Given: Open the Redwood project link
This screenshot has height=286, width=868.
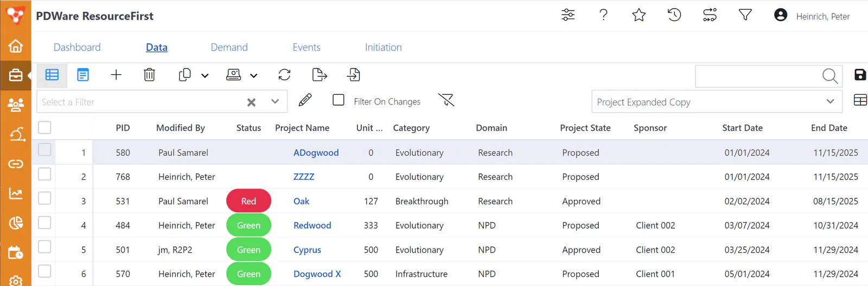Looking at the screenshot, I should click(x=312, y=225).
